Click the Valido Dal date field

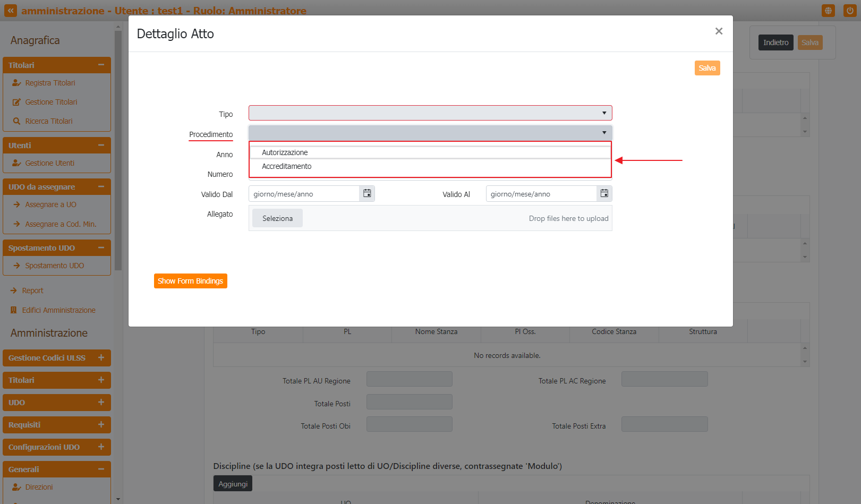[x=304, y=194]
